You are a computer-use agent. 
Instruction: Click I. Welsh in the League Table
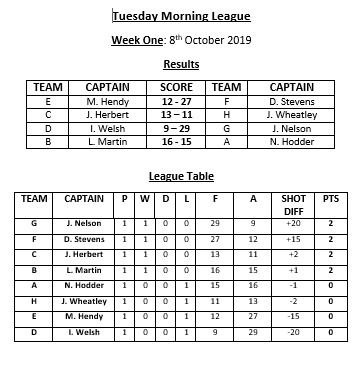pyautogui.click(x=84, y=332)
